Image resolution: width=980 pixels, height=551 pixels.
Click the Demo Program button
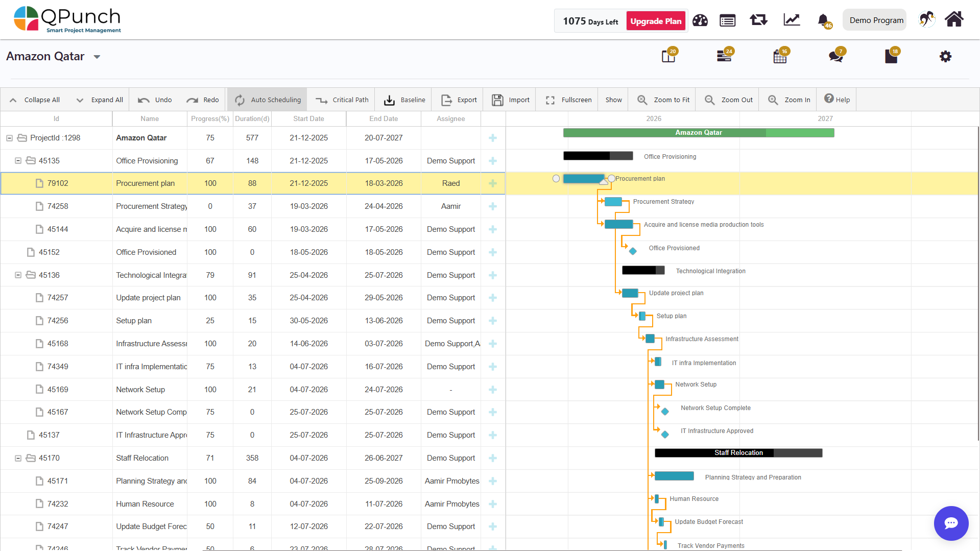876,20
